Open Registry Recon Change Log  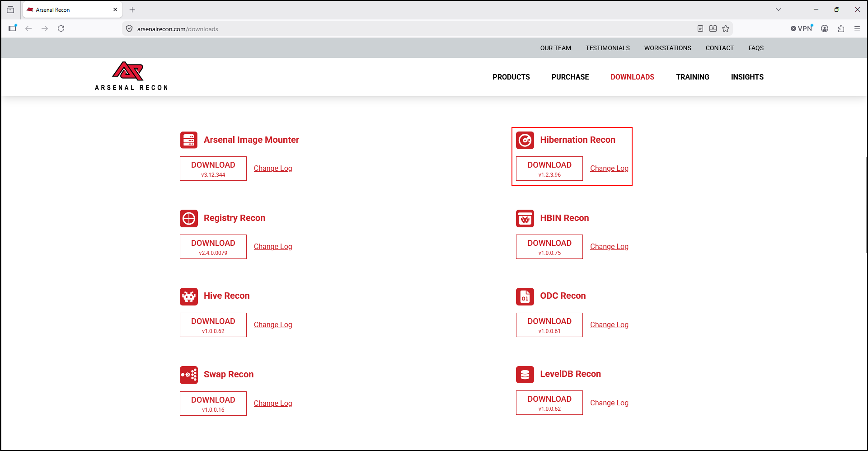273,246
